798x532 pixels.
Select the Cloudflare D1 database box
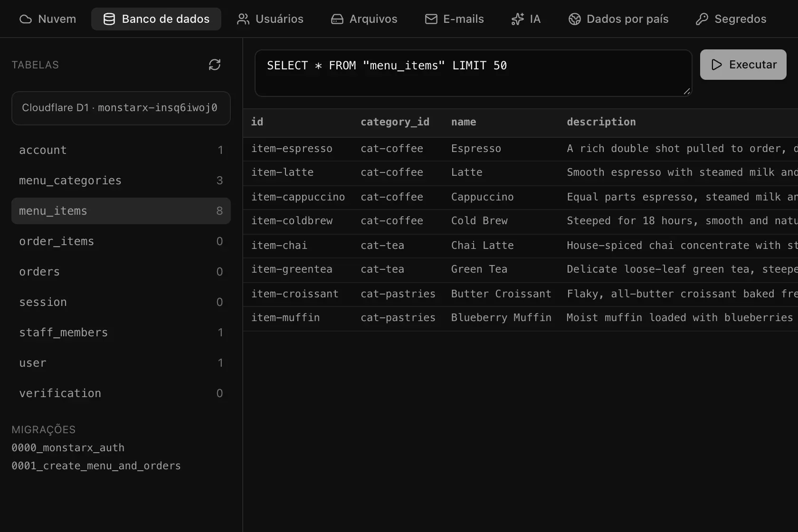[121, 108]
